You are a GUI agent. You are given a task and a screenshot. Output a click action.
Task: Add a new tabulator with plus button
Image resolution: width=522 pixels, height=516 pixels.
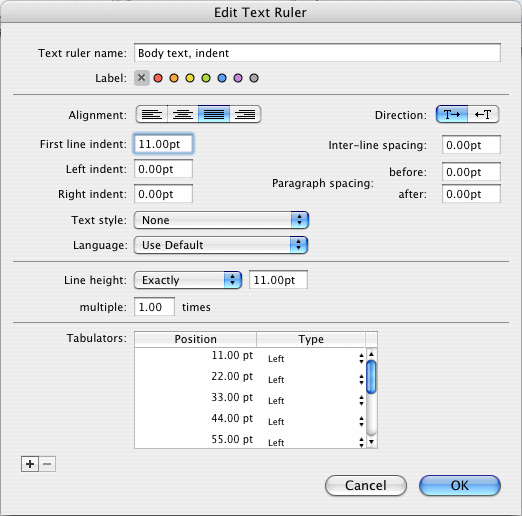coord(30,464)
